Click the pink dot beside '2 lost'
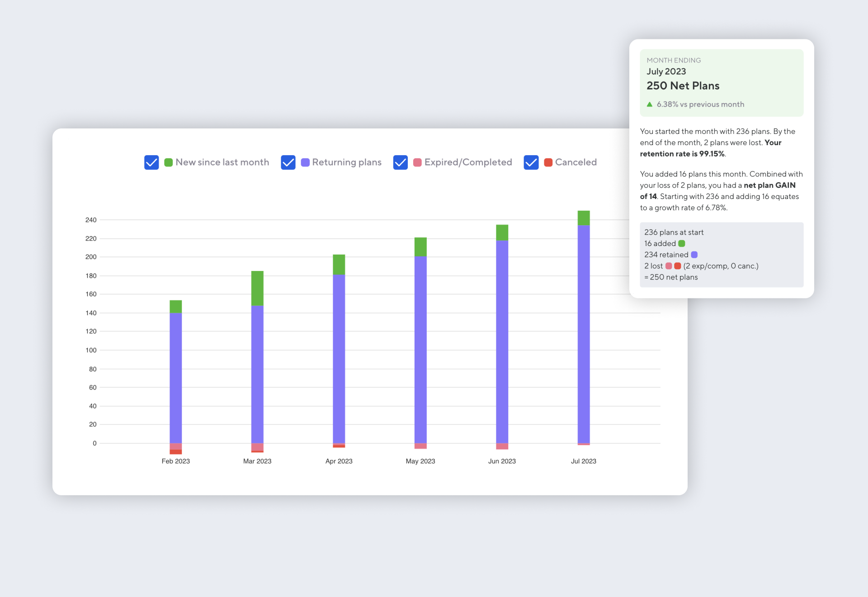The image size is (868, 597). pos(668,266)
